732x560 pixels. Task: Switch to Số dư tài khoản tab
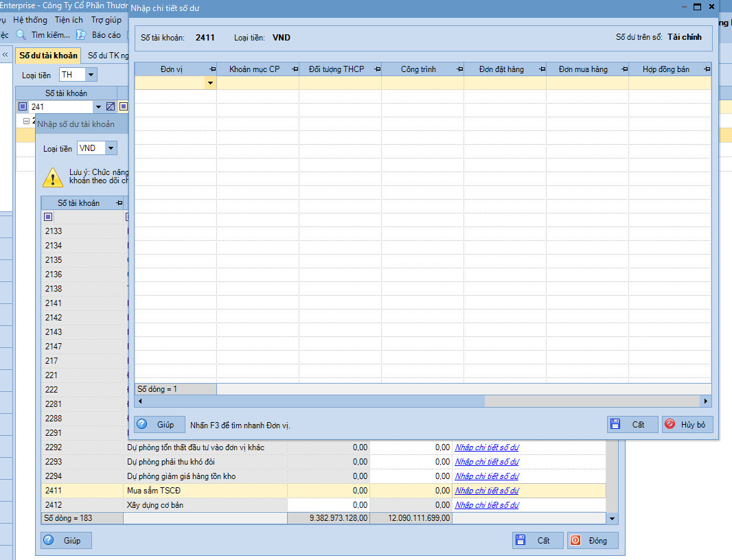coord(48,55)
